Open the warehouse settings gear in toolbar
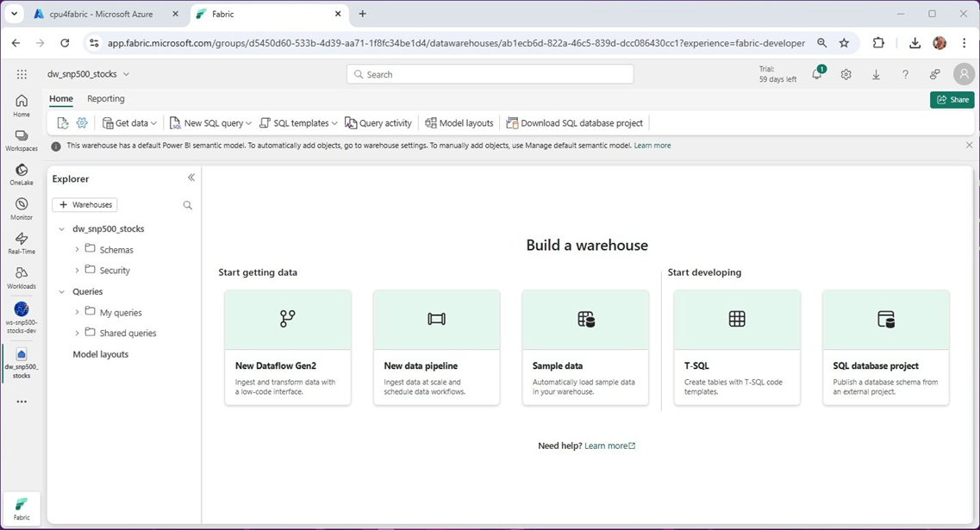The height and width of the screenshot is (530, 980). (x=82, y=123)
